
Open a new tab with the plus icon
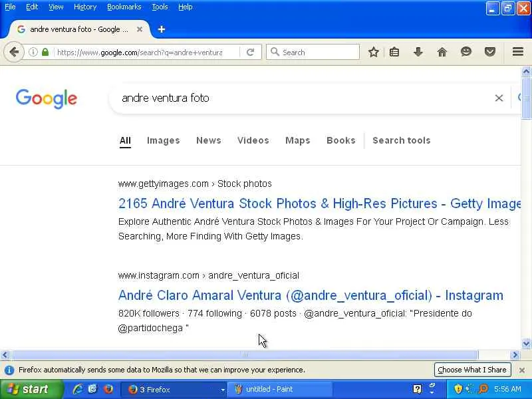pyautogui.click(x=162, y=29)
